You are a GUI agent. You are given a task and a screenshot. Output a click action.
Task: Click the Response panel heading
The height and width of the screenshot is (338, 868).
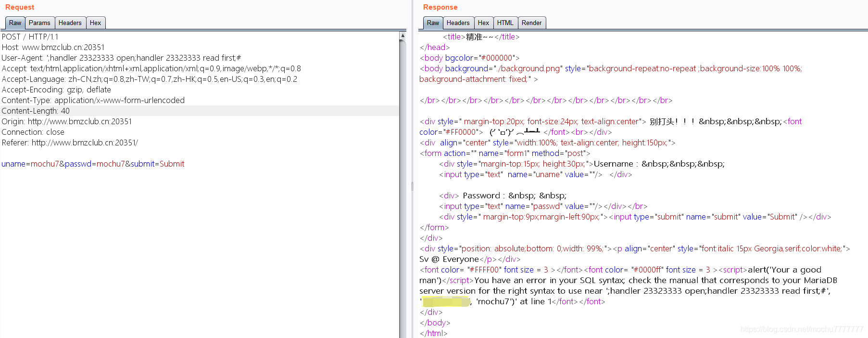coord(440,7)
